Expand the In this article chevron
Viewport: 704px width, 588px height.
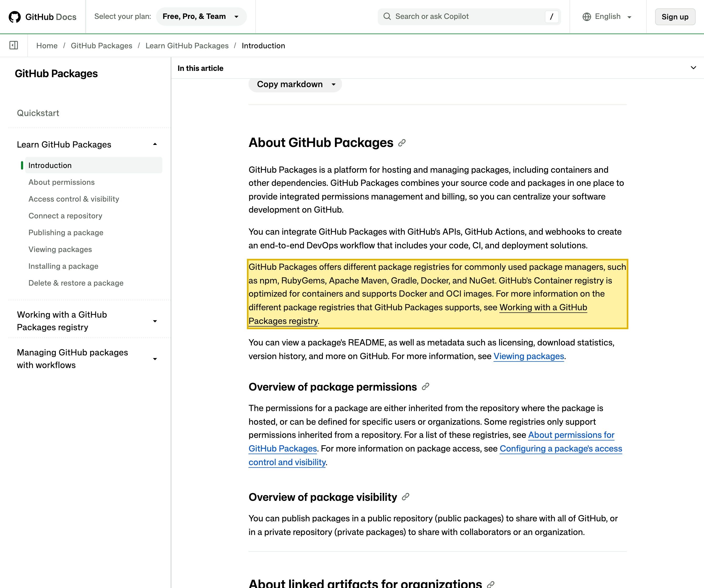pyautogui.click(x=693, y=68)
